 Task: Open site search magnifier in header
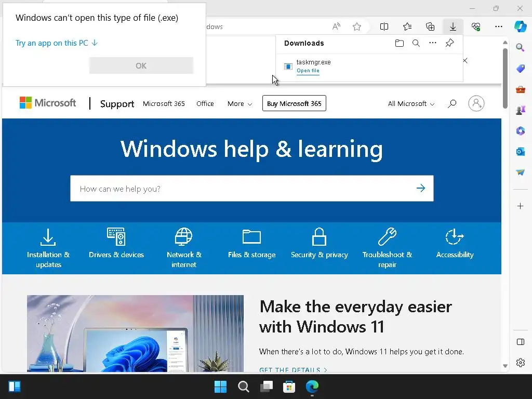(x=452, y=103)
